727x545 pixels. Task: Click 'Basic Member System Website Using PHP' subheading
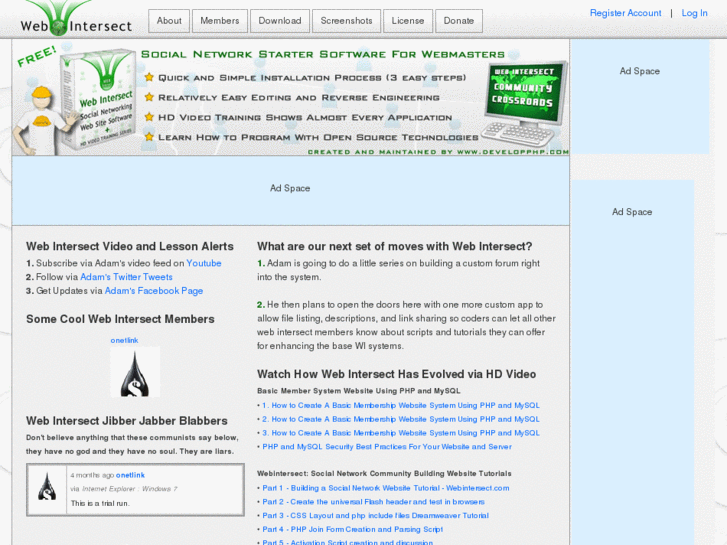coord(358,391)
